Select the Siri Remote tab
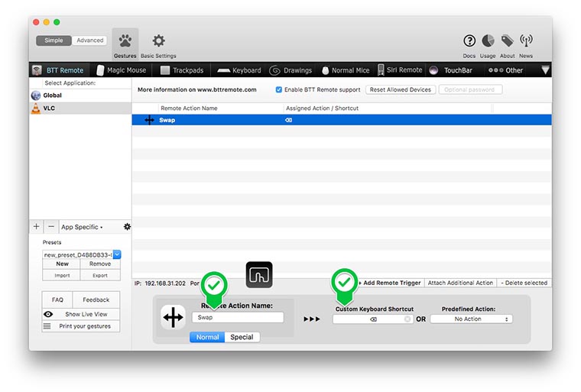This screenshot has width=581, height=392. coord(400,70)
